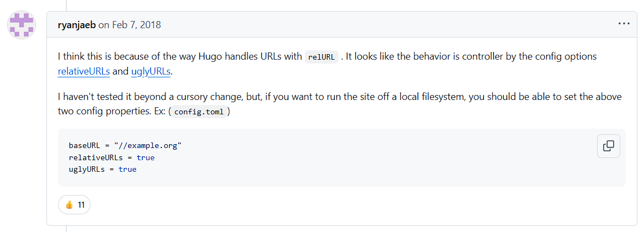Click the relativeURLs = true code line

point(112,157)
